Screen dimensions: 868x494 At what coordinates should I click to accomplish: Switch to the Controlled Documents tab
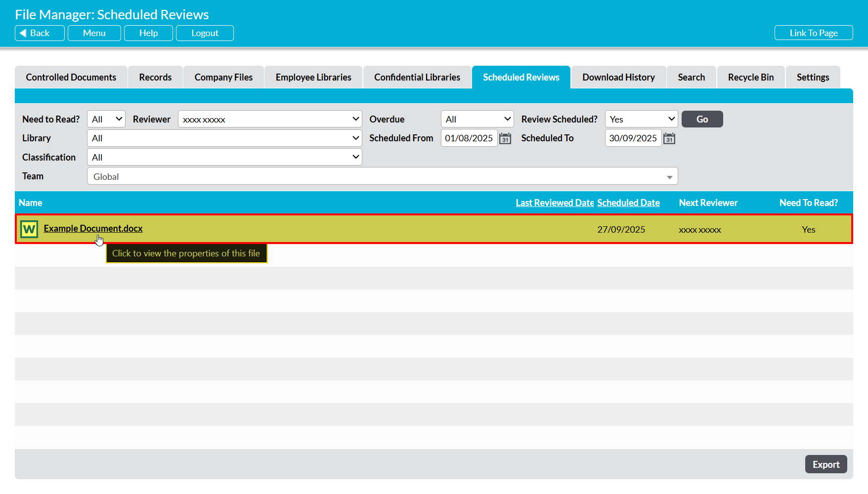[x=71, y=78]
